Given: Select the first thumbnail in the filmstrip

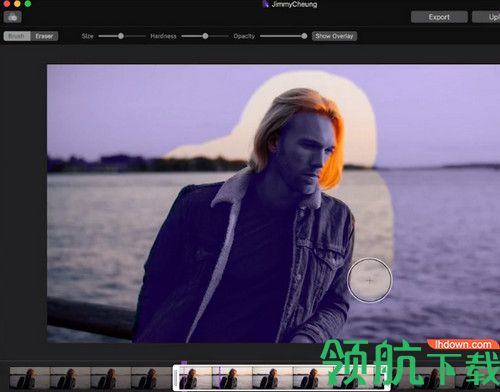Looking at the screenshot, I should click(x=30, y=378).
